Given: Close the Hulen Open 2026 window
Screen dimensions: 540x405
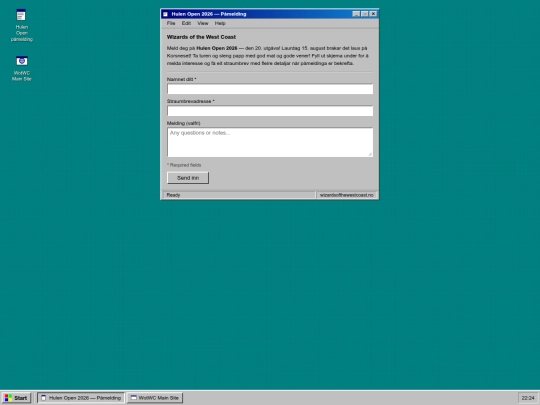Looking at the screenshot, I should (373, 14).
